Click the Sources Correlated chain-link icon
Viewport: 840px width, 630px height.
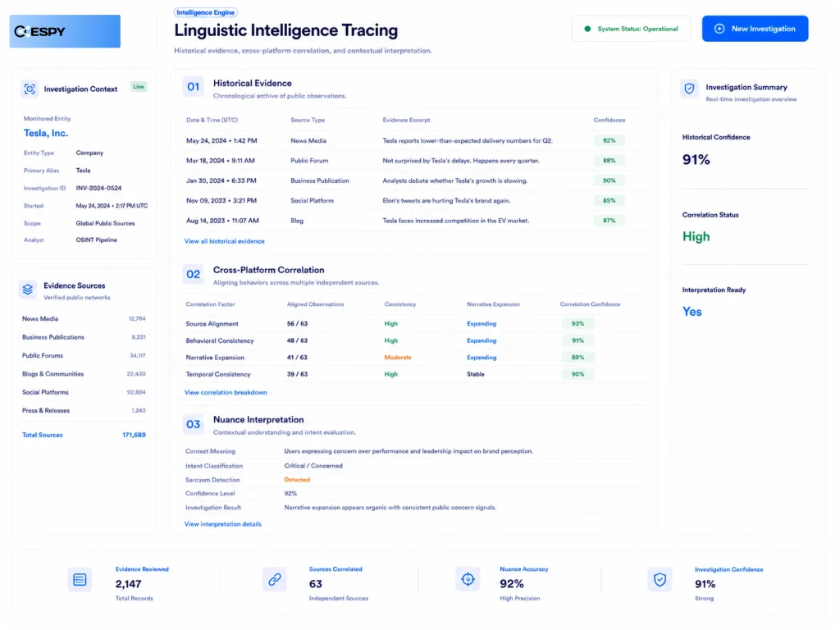(x=275, y=580)
